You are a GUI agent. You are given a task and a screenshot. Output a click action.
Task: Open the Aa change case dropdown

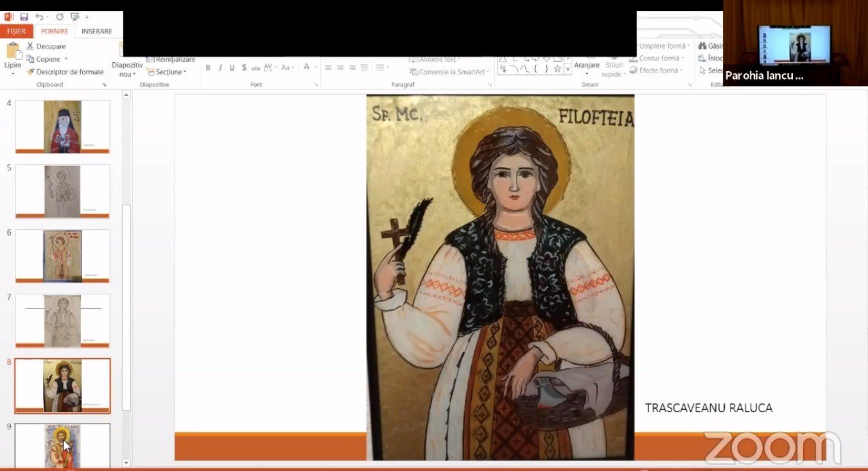(x=287, y=67)
